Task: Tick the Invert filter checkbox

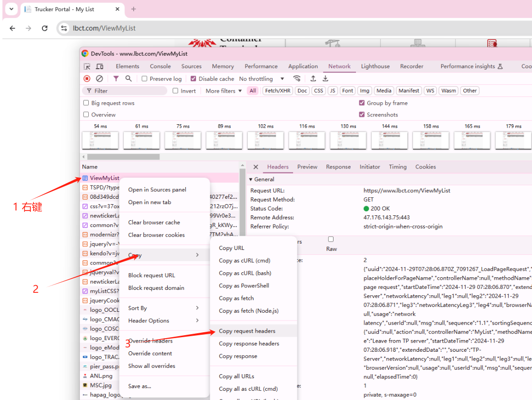Action: [x=176, y=91]
